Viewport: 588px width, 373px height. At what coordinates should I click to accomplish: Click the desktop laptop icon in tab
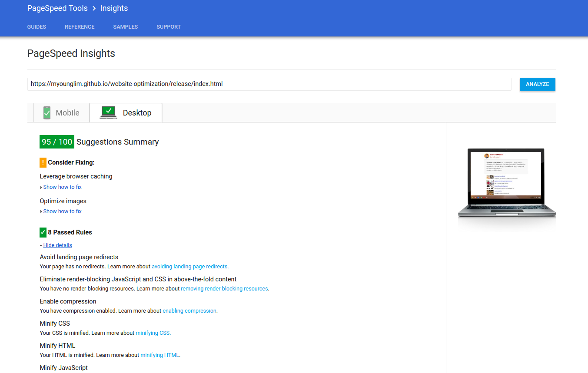(x=108, y=112)
